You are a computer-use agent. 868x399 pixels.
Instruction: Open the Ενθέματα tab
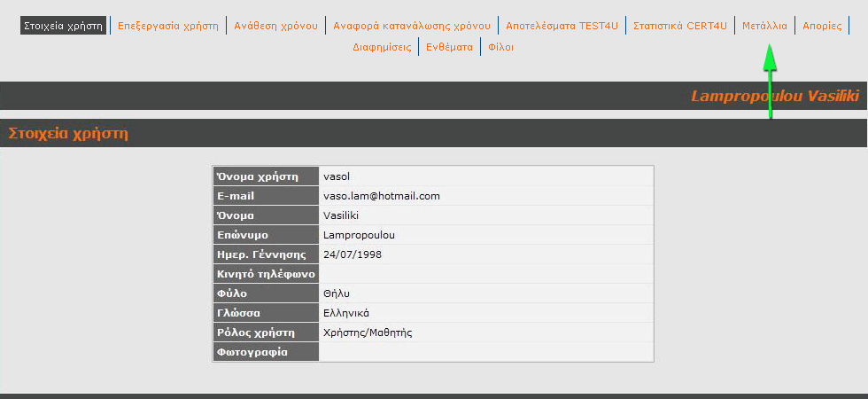tap(450, 47)
